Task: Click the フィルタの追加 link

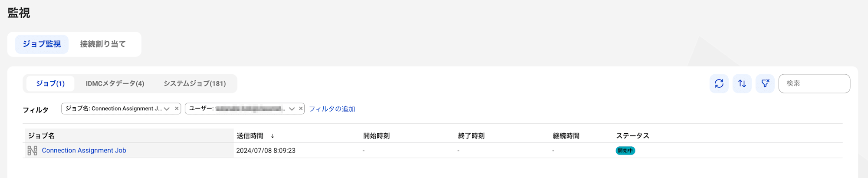Action: pyautogui.click(x=332, y=109)
